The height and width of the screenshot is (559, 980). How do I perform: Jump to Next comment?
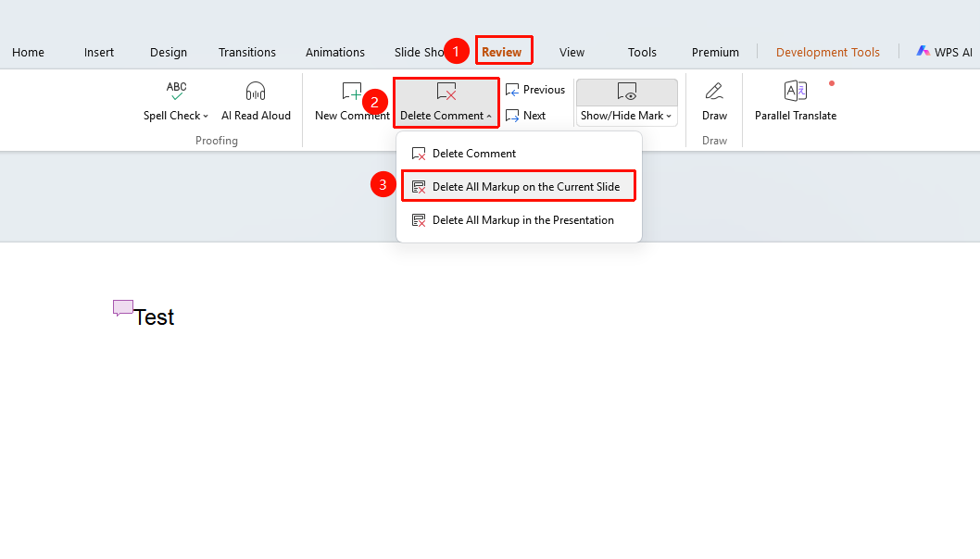(x=525, y=116)
